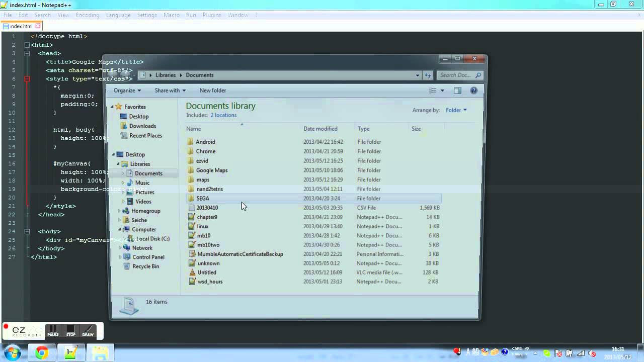Click the fold marker on line 6
Screen dimensions: 644x362
point(27,79)
